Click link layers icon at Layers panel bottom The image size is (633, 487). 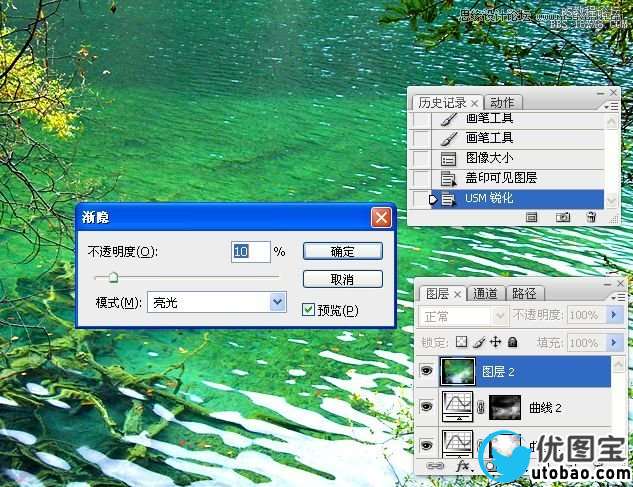pyautogui.click(x=435, y=466)
